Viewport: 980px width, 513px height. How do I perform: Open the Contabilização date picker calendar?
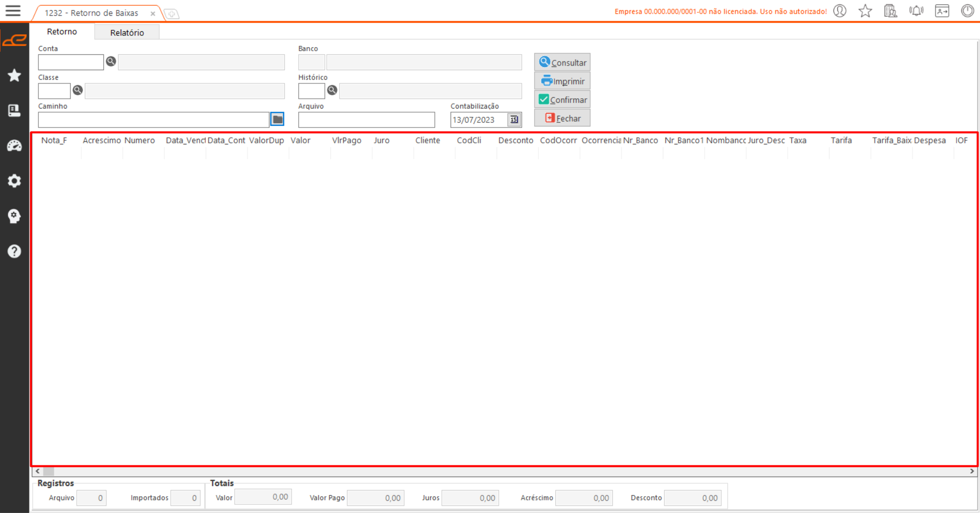[514, 120]
